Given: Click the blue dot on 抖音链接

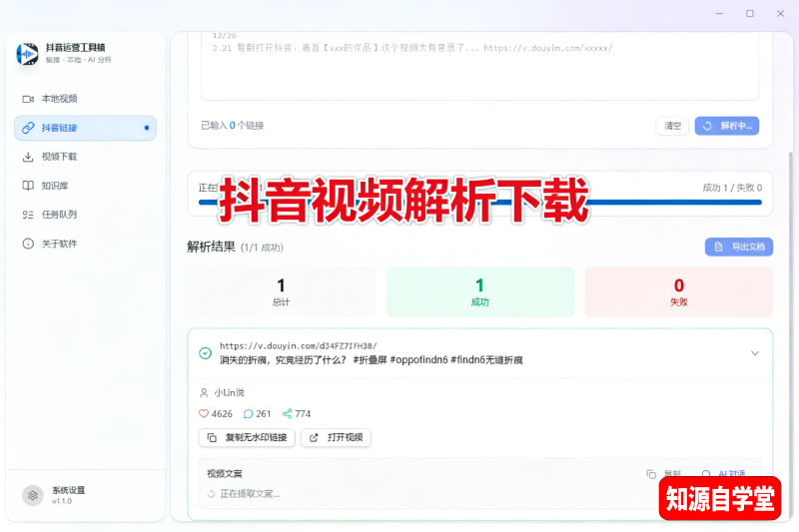Looking at the screenshot, I should click(x=147, y=128).
